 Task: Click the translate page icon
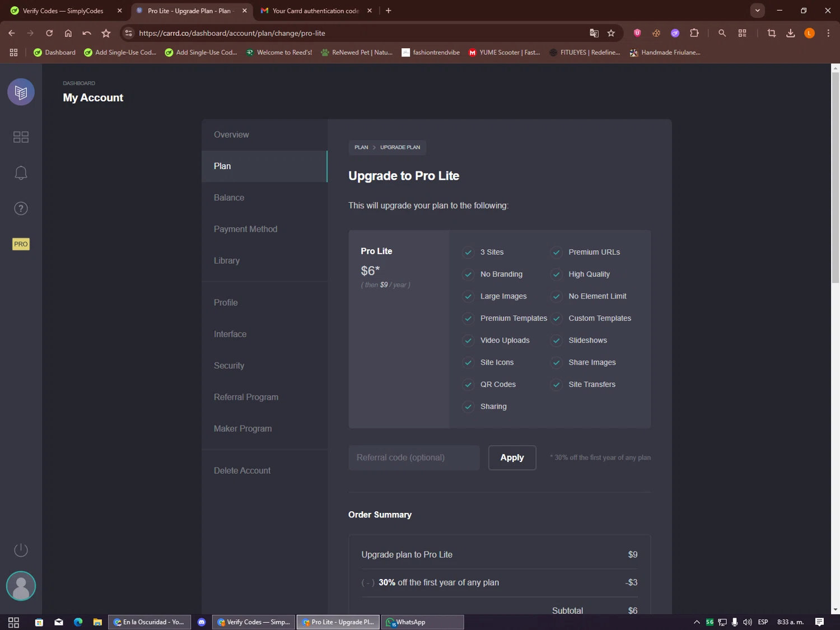pyautogui.click(x=594, y=33)
